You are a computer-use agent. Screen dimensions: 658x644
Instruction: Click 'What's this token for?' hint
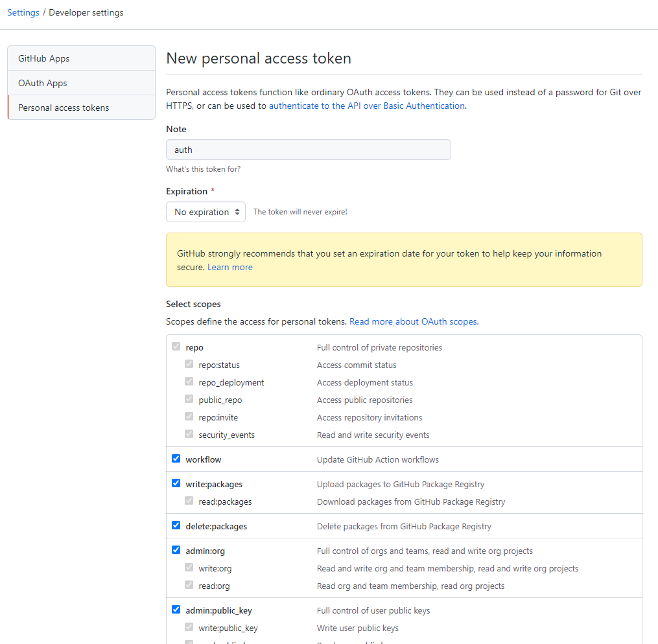[203, 169]
